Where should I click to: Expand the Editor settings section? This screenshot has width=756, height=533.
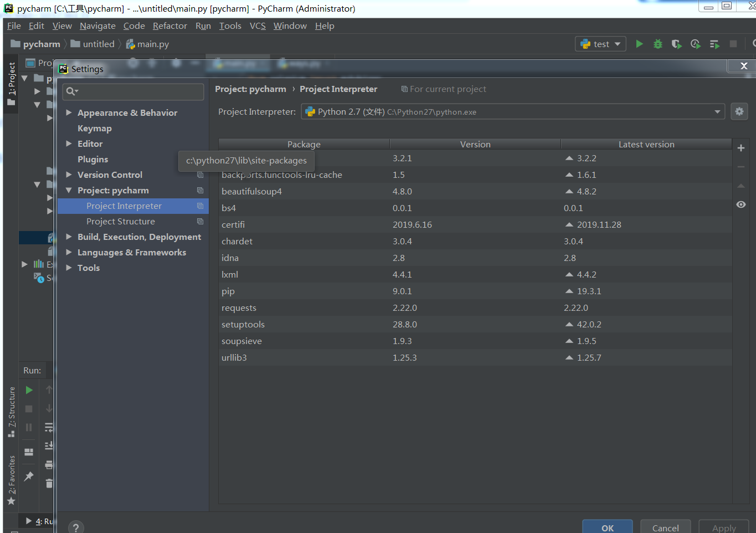tap(69, 143)
